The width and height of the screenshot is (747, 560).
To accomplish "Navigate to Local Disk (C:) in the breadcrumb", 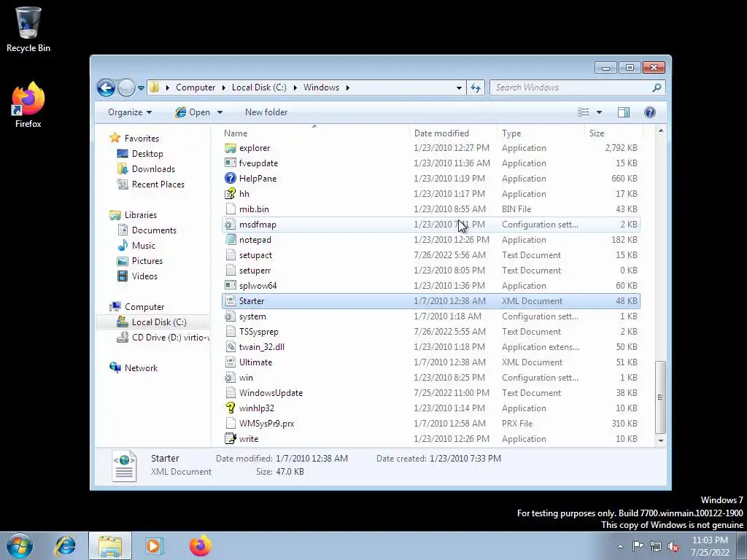I will pos(259,87).
